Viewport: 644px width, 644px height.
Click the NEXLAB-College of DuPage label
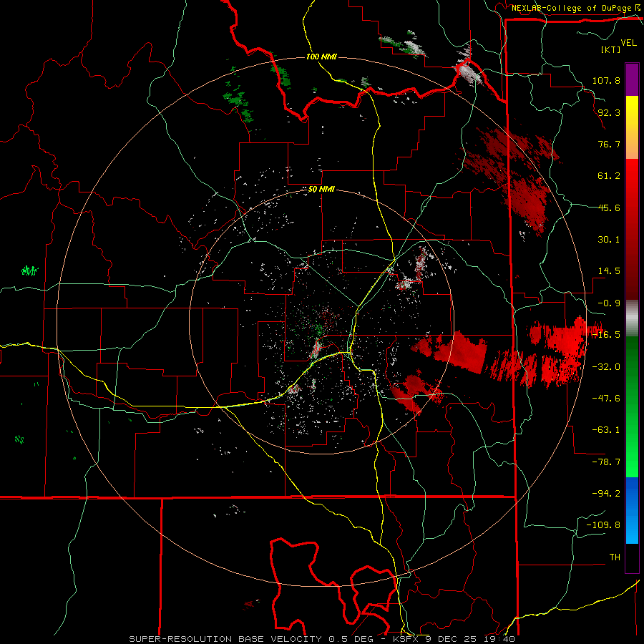click(x=573, y=8)
